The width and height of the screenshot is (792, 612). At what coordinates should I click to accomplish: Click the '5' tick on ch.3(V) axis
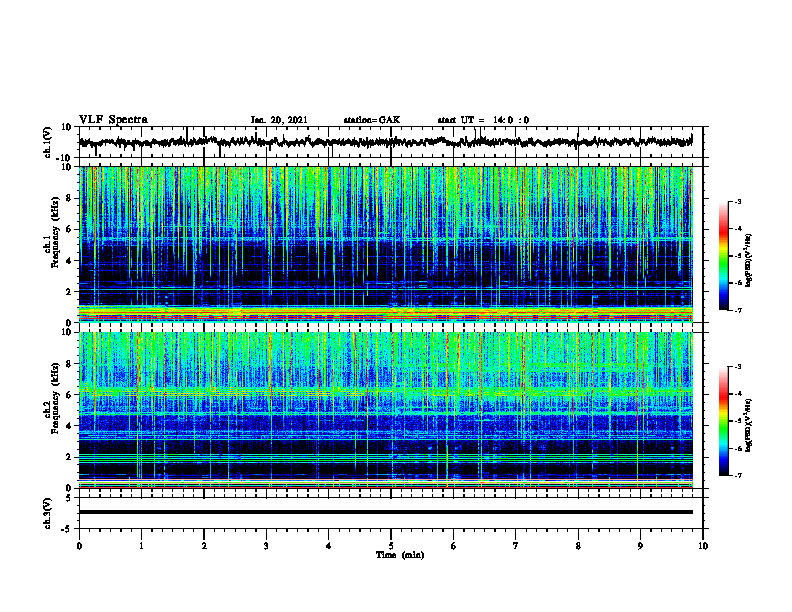pyautogui.click(x=70, y=498)
